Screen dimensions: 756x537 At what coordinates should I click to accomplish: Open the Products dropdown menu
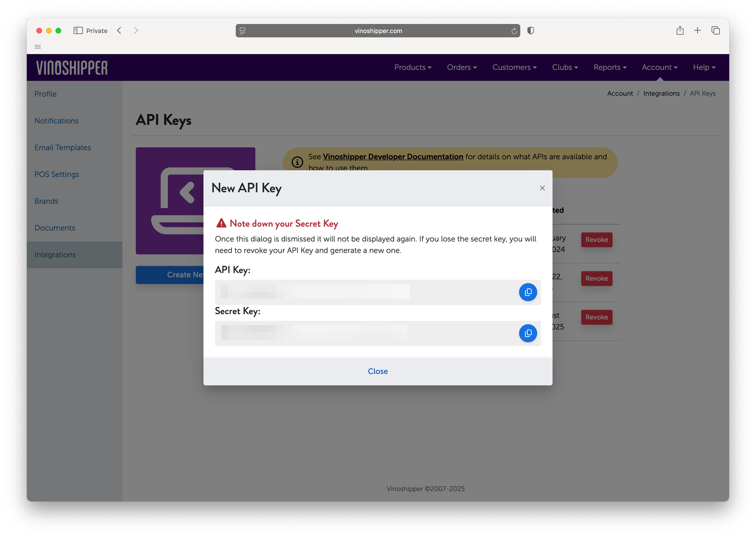pos(413,67)
